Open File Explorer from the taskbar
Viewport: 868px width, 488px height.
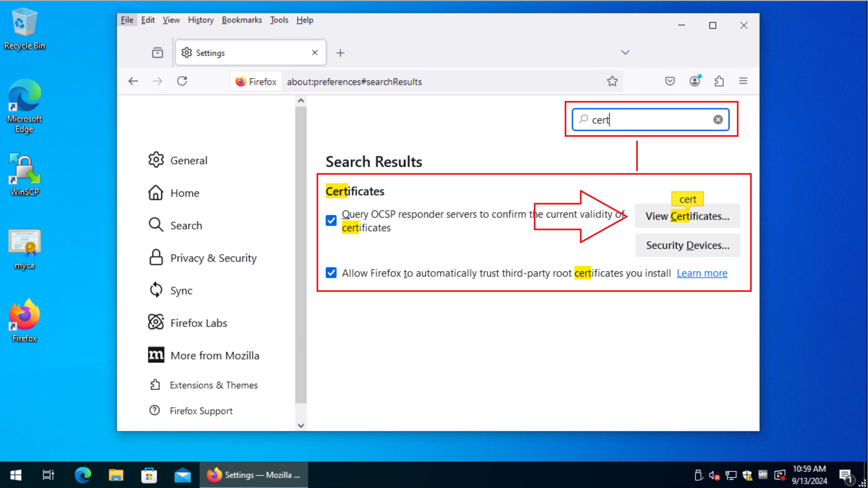tap(116, 475)
